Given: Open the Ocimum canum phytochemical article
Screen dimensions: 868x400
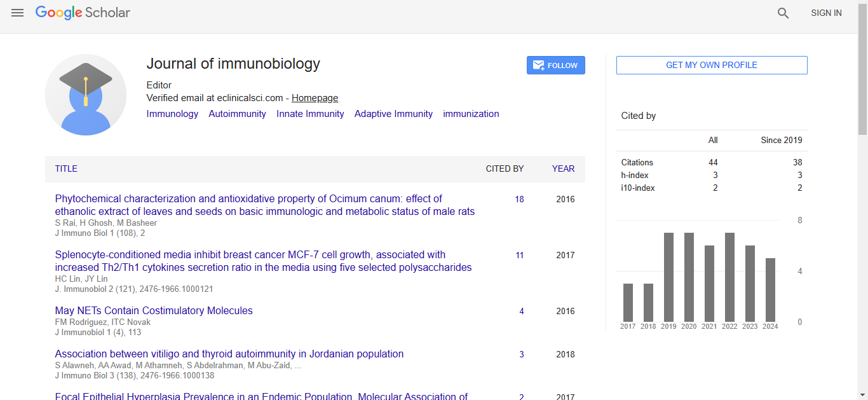Looking at the screenshot, I should pyautogui.click(x=264, y=205).
